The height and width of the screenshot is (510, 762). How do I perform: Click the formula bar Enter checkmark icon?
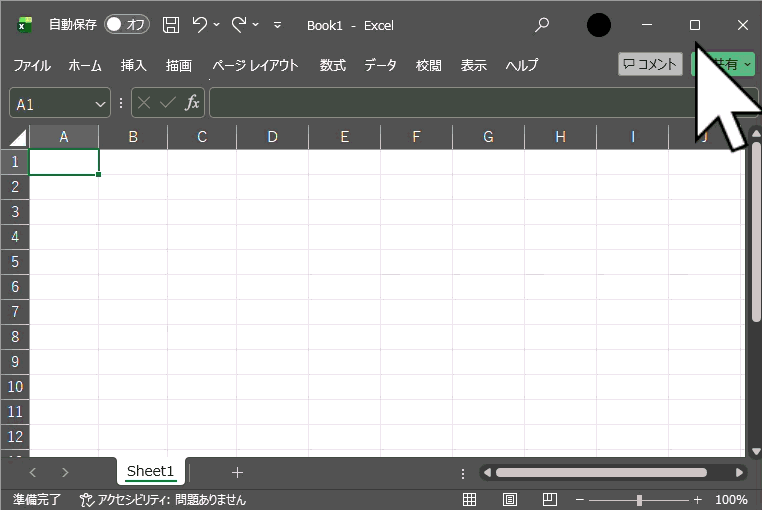coord(168,103)
